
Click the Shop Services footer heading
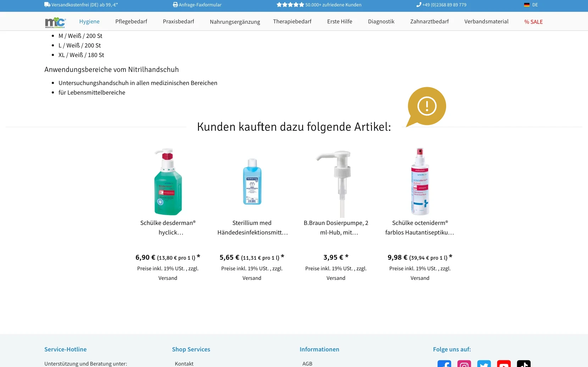(191, 349)
